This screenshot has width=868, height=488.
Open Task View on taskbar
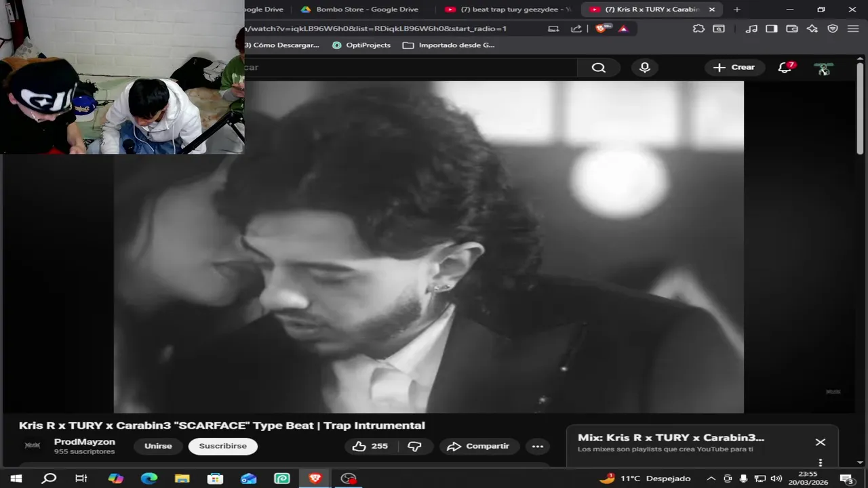coord(81,479)
